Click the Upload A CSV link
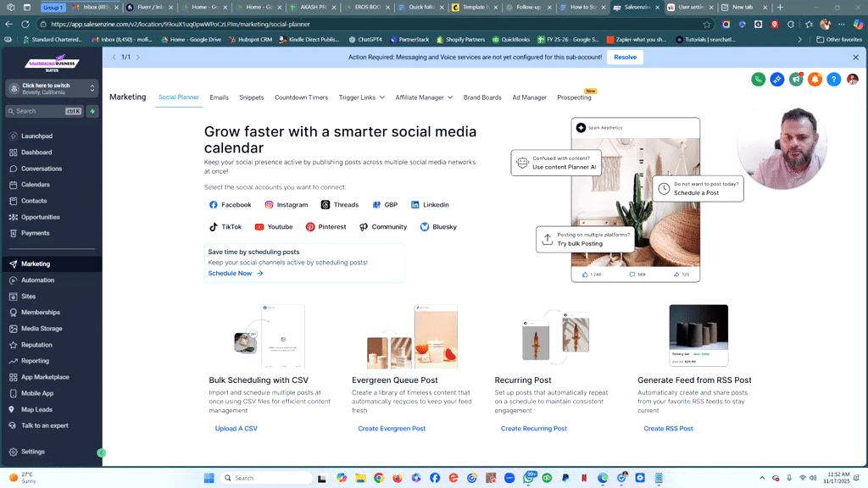 click(236, 429)
